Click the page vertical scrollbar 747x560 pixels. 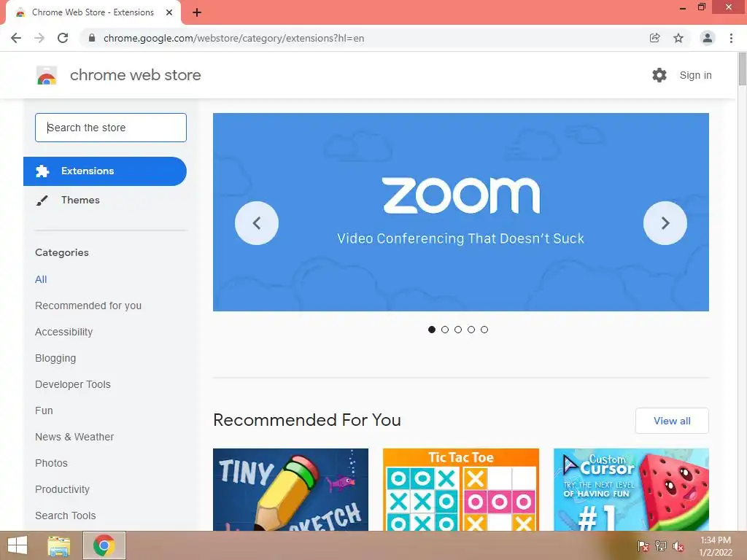point(742,69)
